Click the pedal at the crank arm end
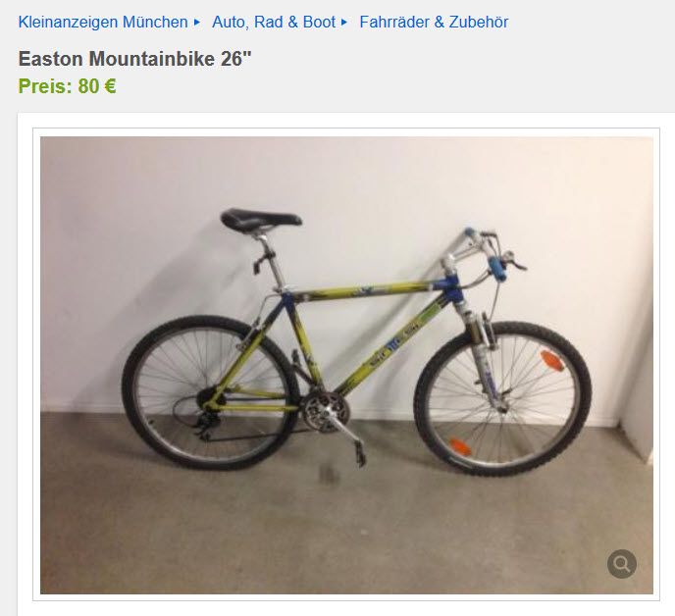Screen dimensions: 675x616 pyautogui.click(x=359, y=455)
